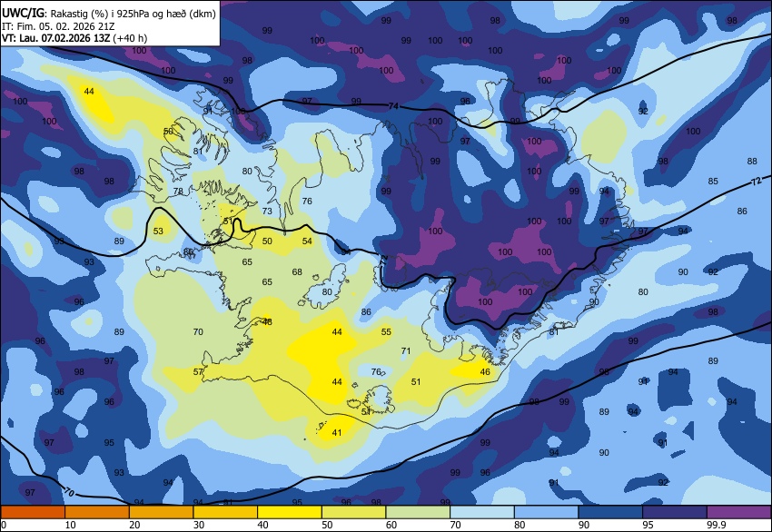Click the humidity value '48' on the map
The height and width of the screenshot is (532, 772).
(x=267, y=322)
